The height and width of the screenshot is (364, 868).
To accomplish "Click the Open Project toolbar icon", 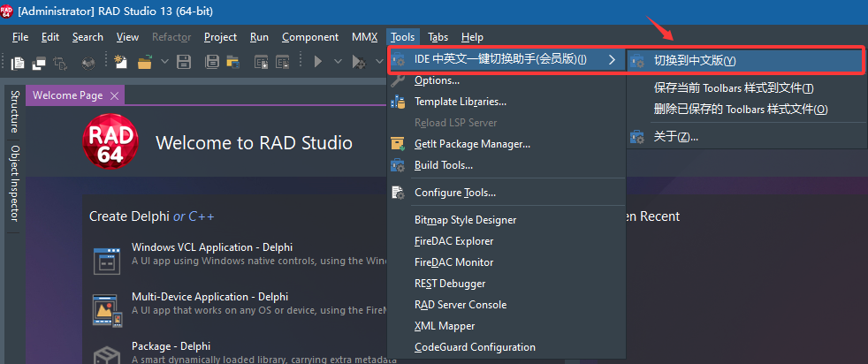I will pos(232,62).
